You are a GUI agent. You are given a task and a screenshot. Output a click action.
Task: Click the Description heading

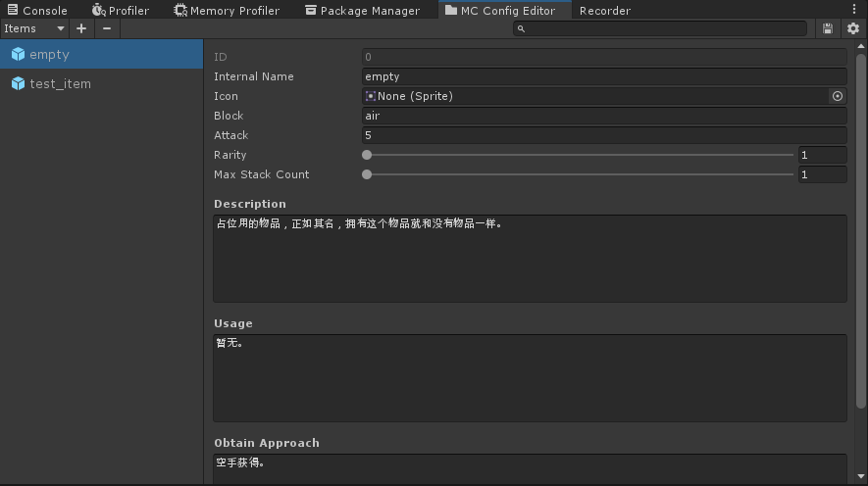250,204
